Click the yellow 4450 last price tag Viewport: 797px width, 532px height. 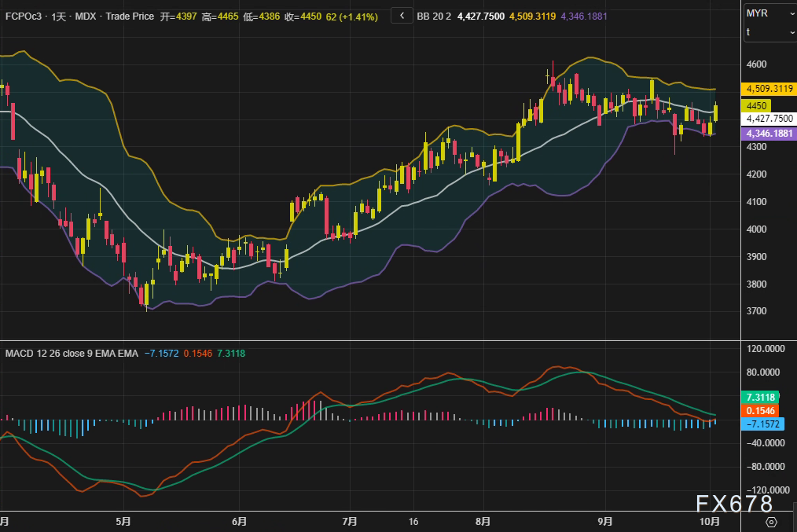(758, 105)
